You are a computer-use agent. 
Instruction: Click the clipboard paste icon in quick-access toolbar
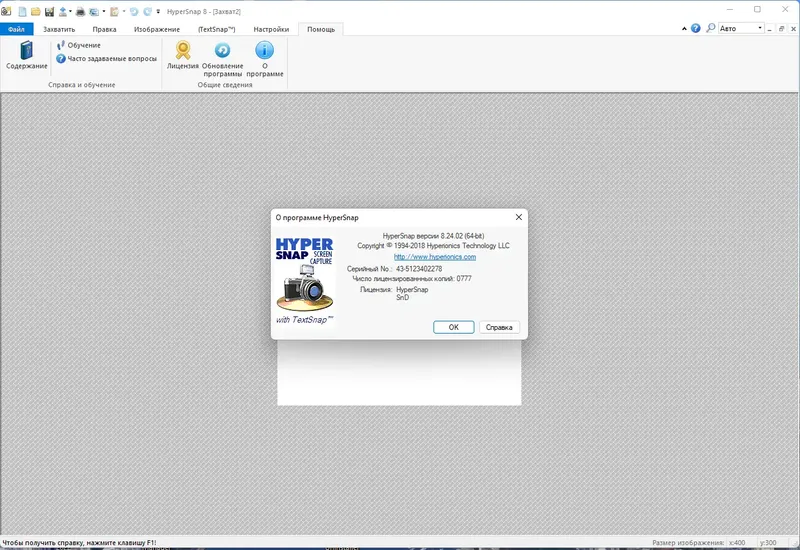[114, 11]
